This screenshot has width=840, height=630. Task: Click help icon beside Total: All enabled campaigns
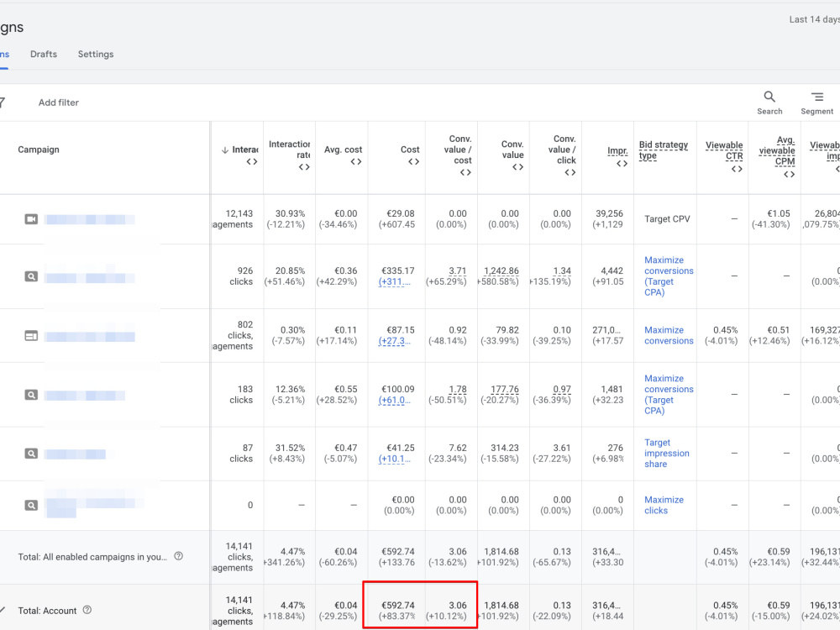click(179, 556)
